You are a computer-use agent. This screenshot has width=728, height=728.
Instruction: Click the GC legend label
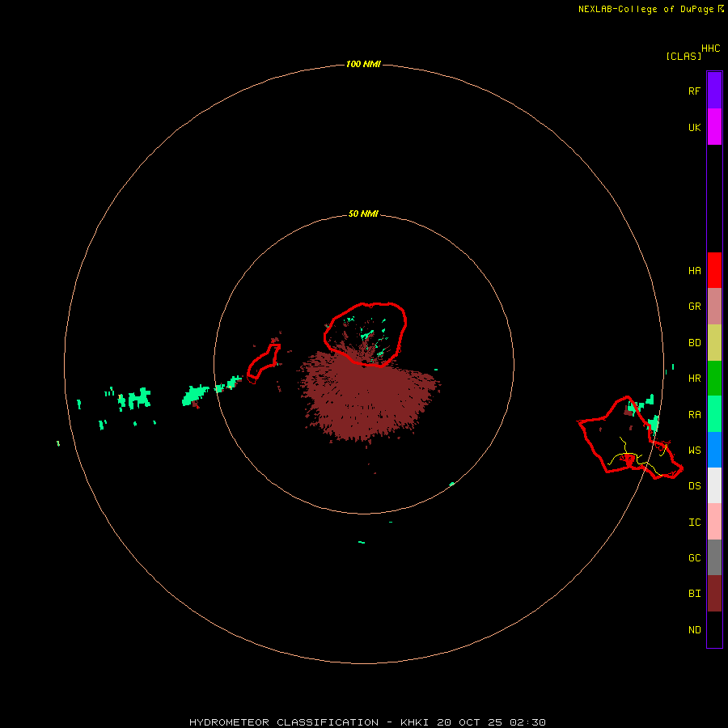[x=694, y=558]
